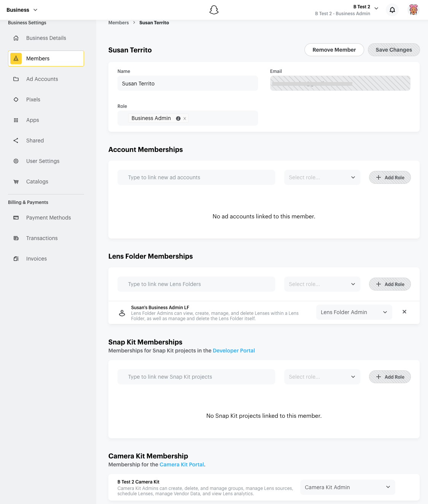428x504 pixels.
Task: Click the notifications bell icon
Action: [392, 10]
